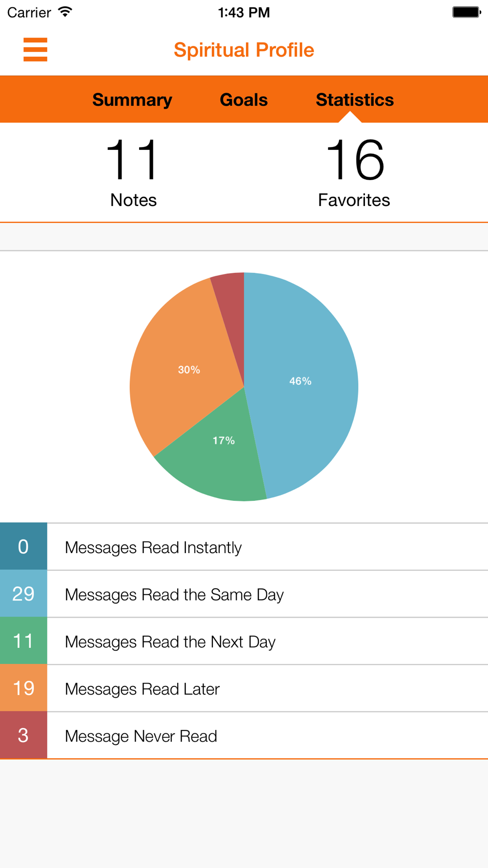
Task: Select the red 3 count swatch
Action: (23, 735)
